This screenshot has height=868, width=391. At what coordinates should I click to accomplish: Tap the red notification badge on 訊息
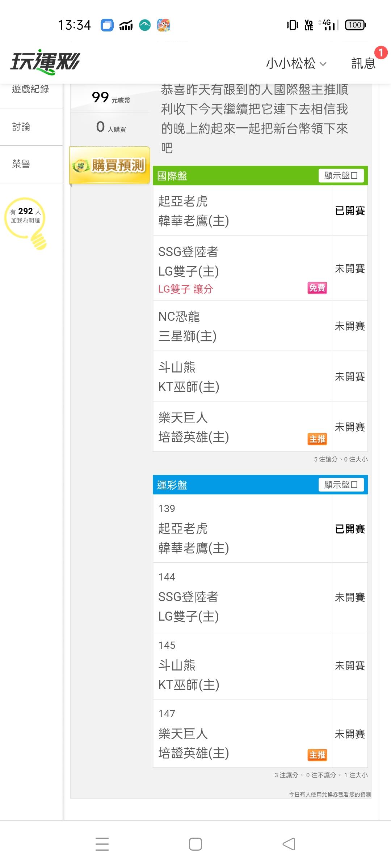[381, 53]
